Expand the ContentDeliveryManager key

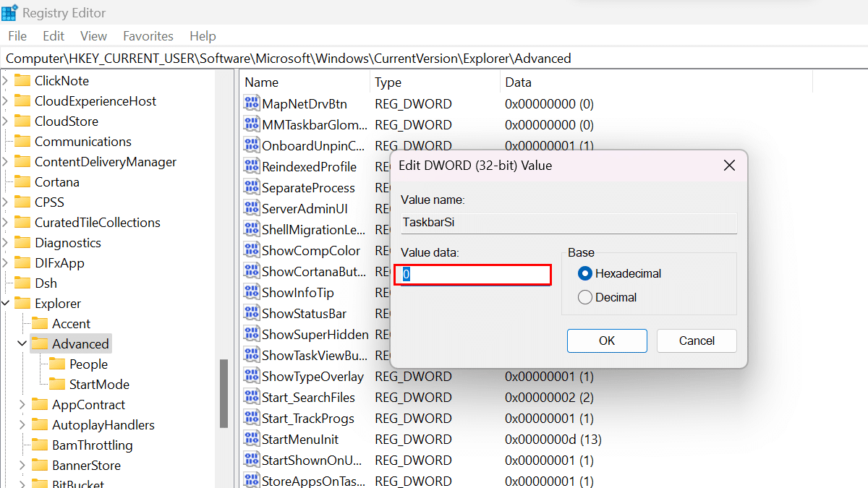6,162
